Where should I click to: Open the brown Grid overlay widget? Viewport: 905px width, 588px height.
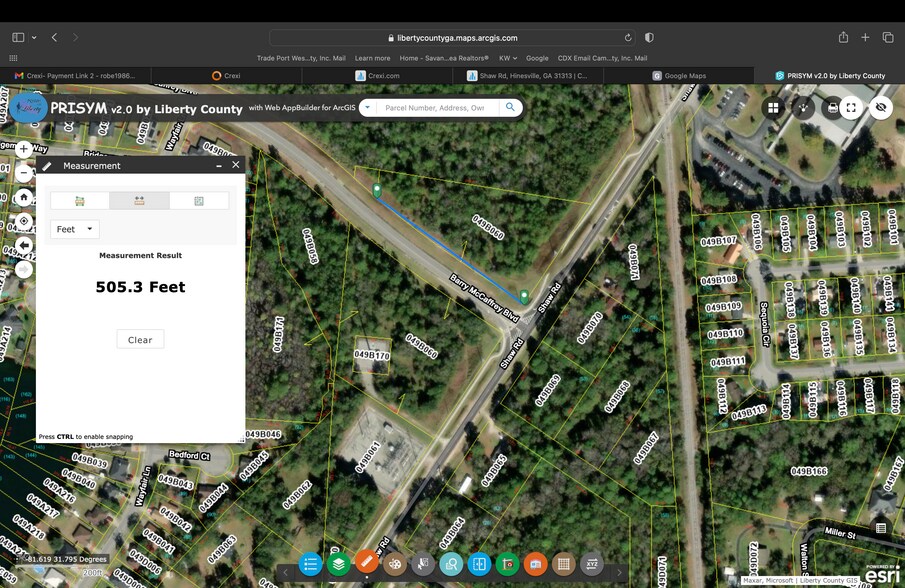pos(564,564)
